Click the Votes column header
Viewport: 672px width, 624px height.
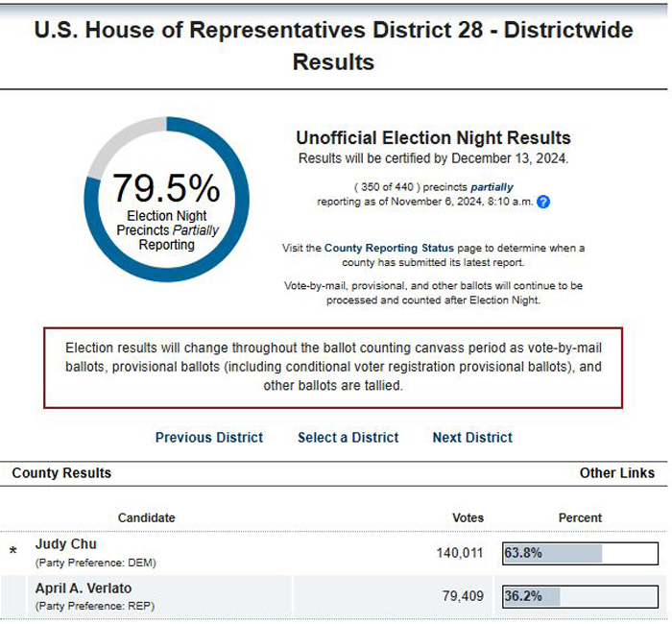pyautogui.click(x=468, y=518)
